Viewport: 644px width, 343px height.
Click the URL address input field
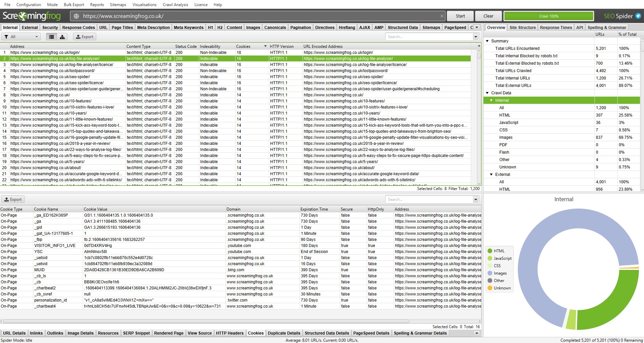[x=257, y=16]
